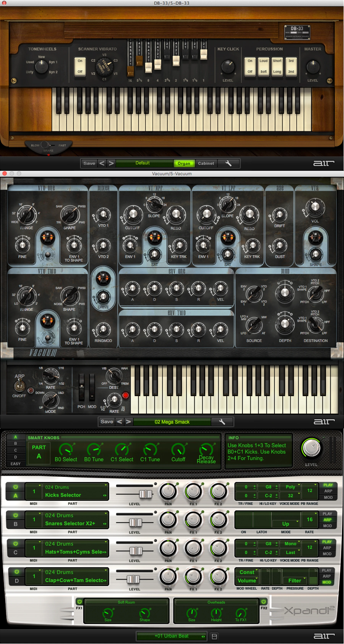Click part A LEVEL slider handle

pos(145,494)
